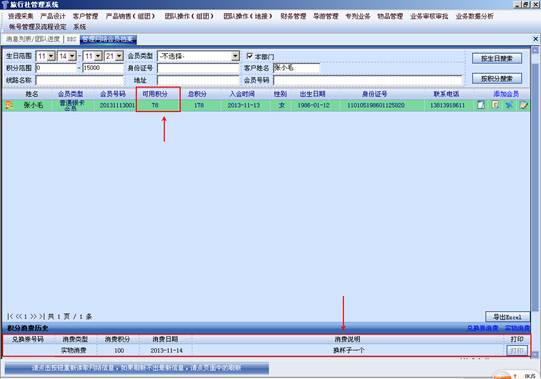541x379 pixels.
Task: Click the member avatar icon beside 张小毛
Action: 9,105
